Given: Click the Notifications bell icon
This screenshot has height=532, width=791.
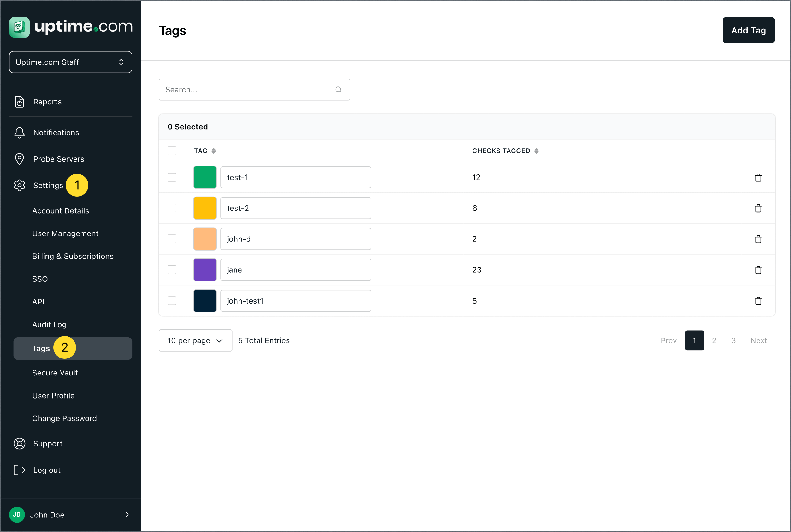Looking at the screenshot, I should (19, 132).
